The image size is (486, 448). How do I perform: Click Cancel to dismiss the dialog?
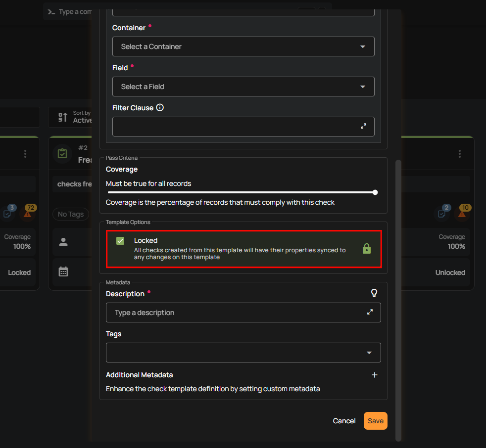[x=344, y=421]
